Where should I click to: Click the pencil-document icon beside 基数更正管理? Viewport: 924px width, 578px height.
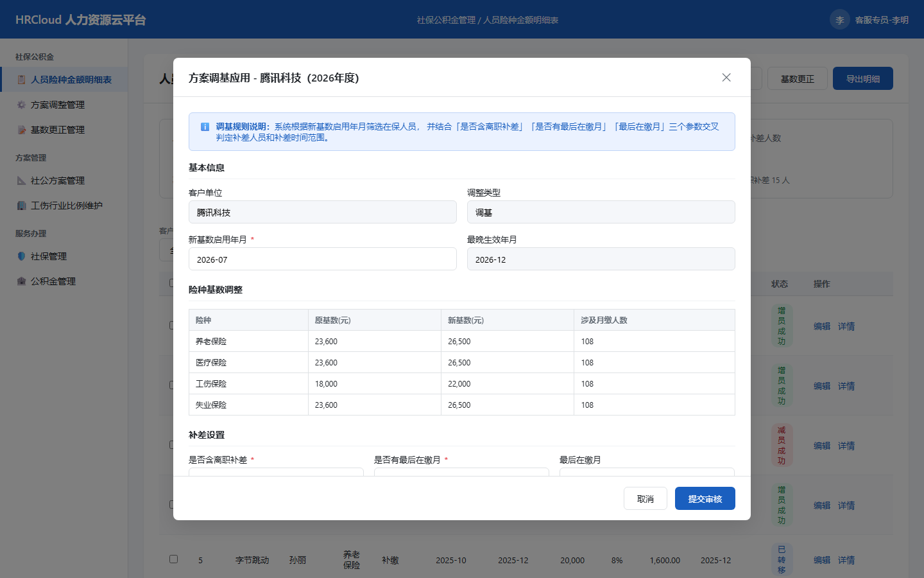21,130
